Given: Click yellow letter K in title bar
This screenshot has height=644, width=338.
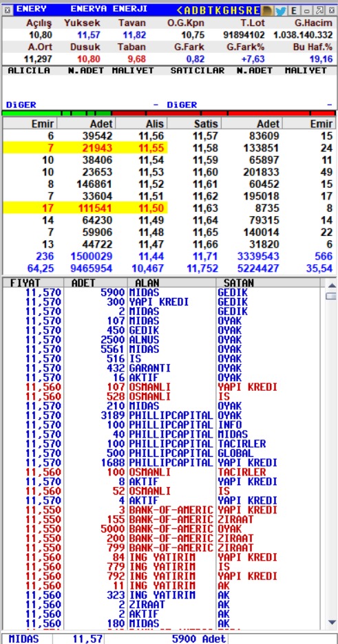Looking at the screenshot, I should (x=220, y=10).
